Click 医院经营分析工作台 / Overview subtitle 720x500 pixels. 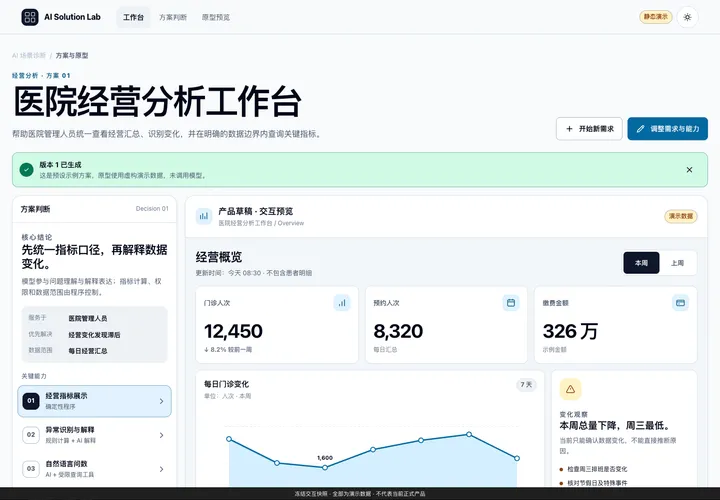[261, 223]
